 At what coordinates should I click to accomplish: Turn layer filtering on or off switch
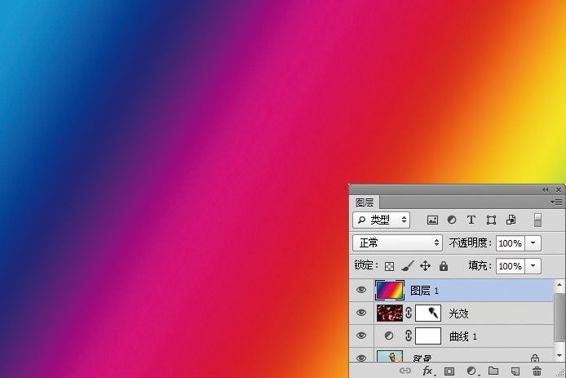[537, 220]
